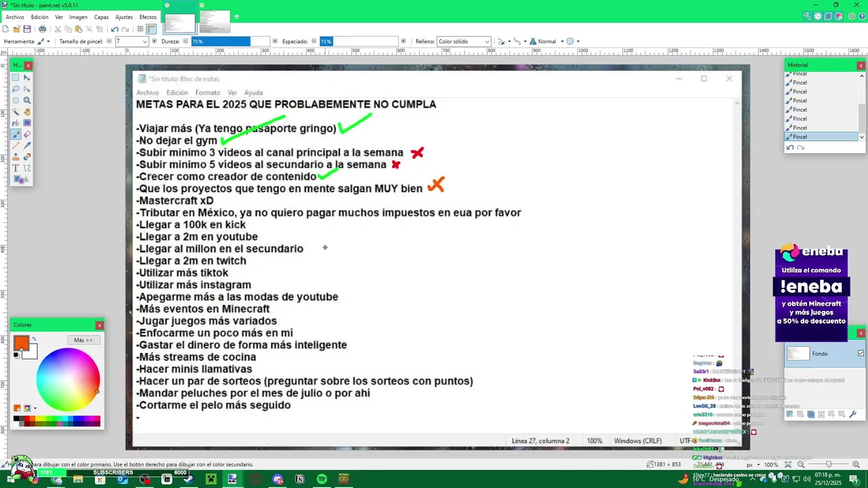Select the Lasso Select tool
This screenshot has height=488, width=868.
[x=16, y=89]
